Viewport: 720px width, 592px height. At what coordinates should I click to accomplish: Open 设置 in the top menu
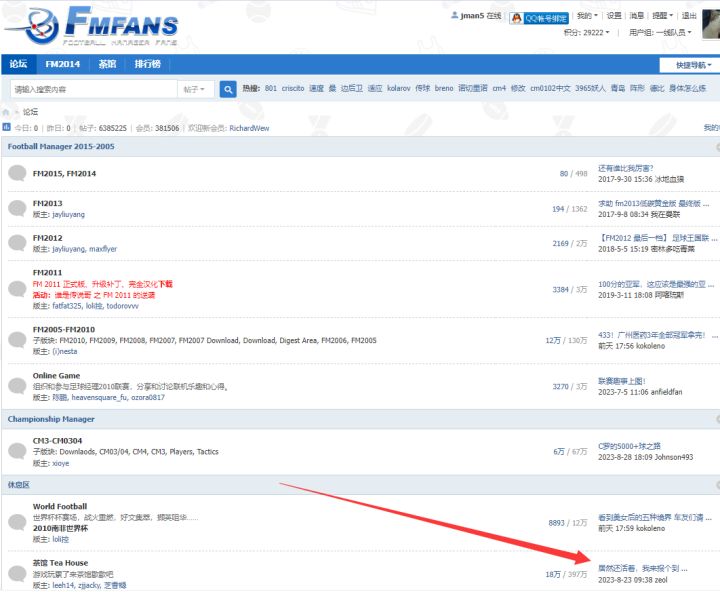tap(613, 16)
